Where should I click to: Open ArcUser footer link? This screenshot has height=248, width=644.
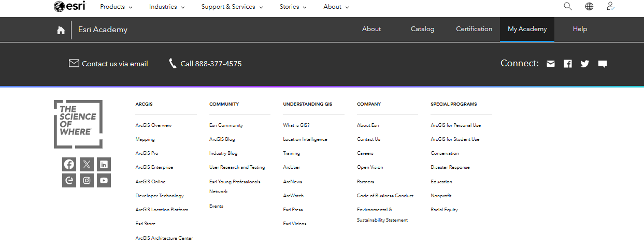[x=291, y=167]
